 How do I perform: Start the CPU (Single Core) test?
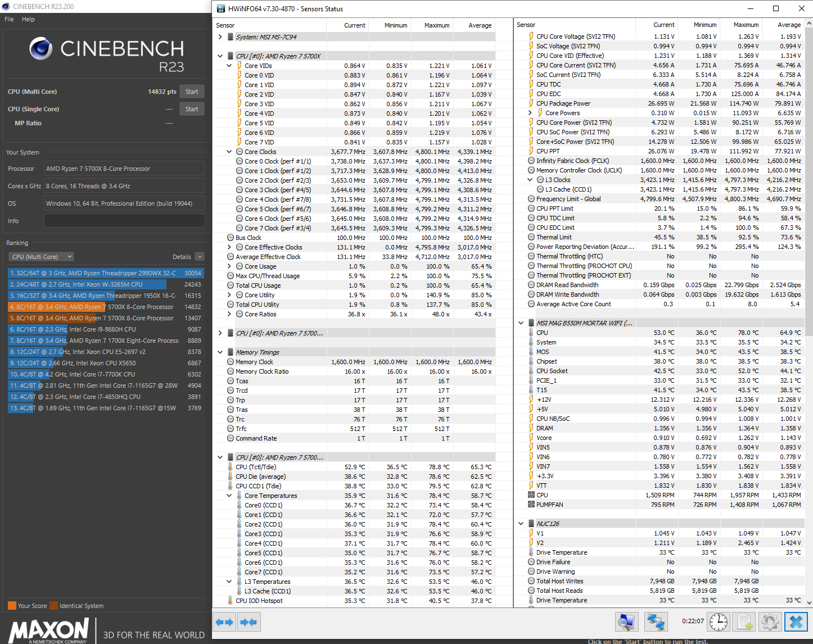coord(192,109)
